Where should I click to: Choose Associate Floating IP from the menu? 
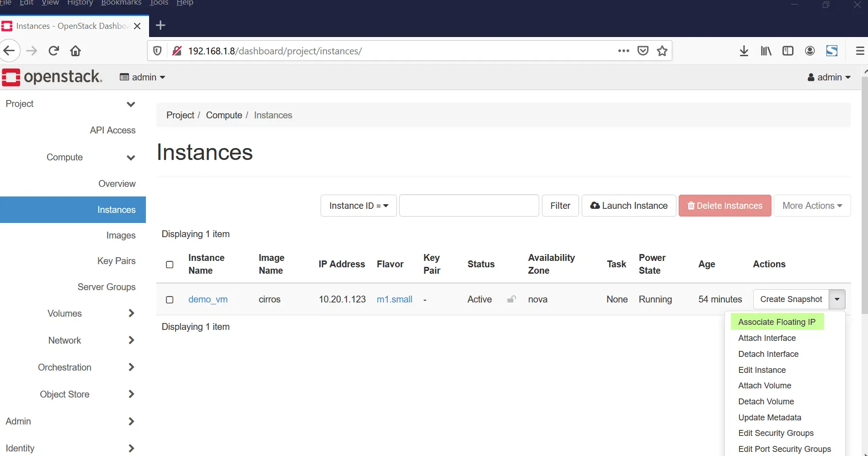pyautogui.click(x=777, y=322)
